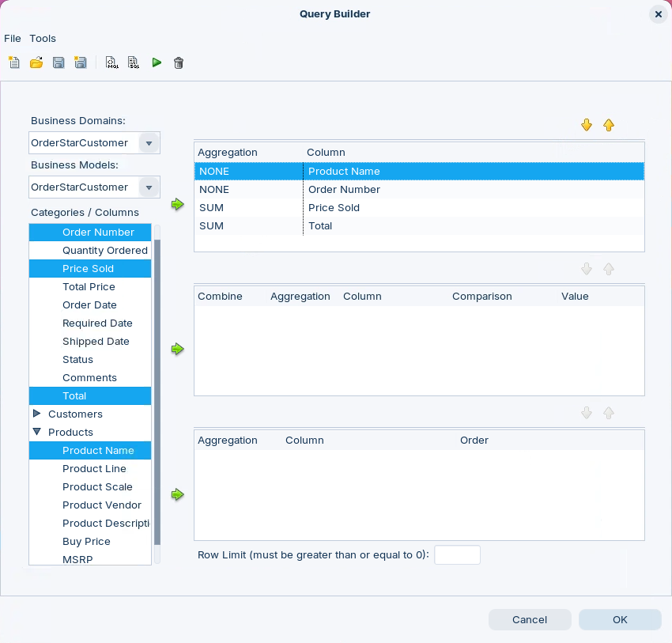Click the Open query folder icon

click(36, 62)
